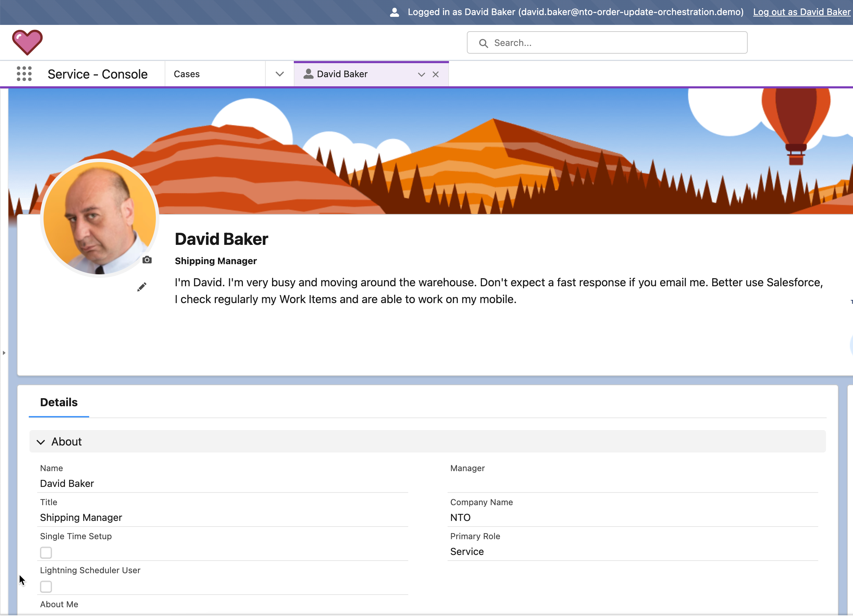Image resolution: width=853 pixels, height=616 pixels.
Task: Click the search magnifier icon
Action: tap(483, 43)
